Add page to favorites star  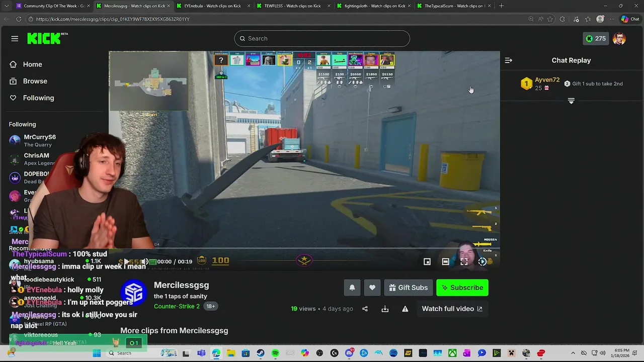point(550,19)
